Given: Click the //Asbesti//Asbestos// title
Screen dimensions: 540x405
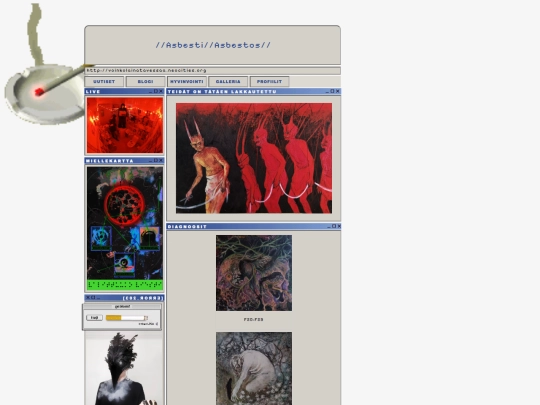Looking at the screenshot, I should [x=213, y=45].
